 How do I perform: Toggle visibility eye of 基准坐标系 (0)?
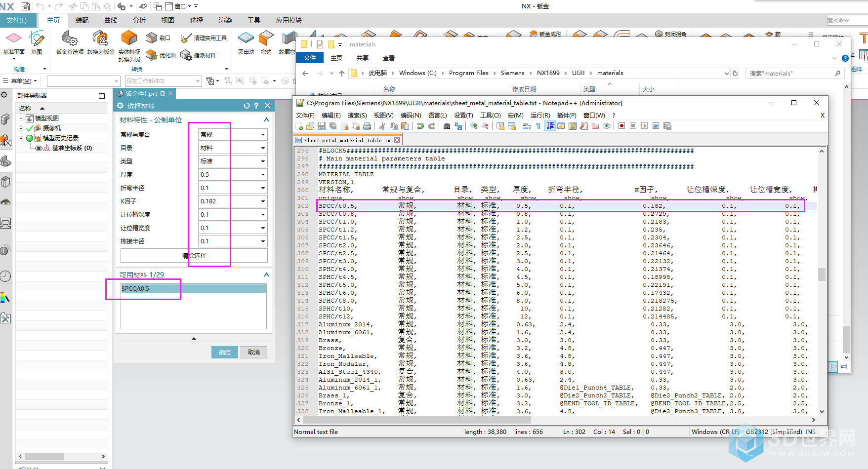tap(39, 148)
